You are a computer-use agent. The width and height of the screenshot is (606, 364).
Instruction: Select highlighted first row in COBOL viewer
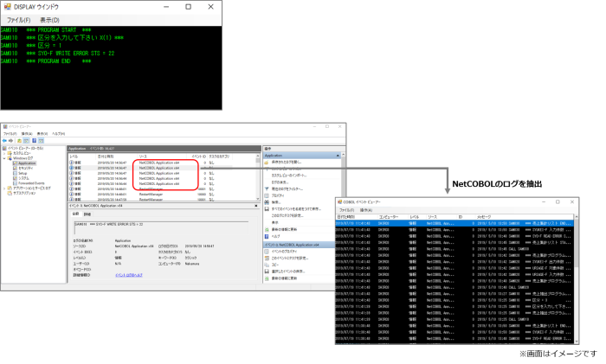coord(455,223)
